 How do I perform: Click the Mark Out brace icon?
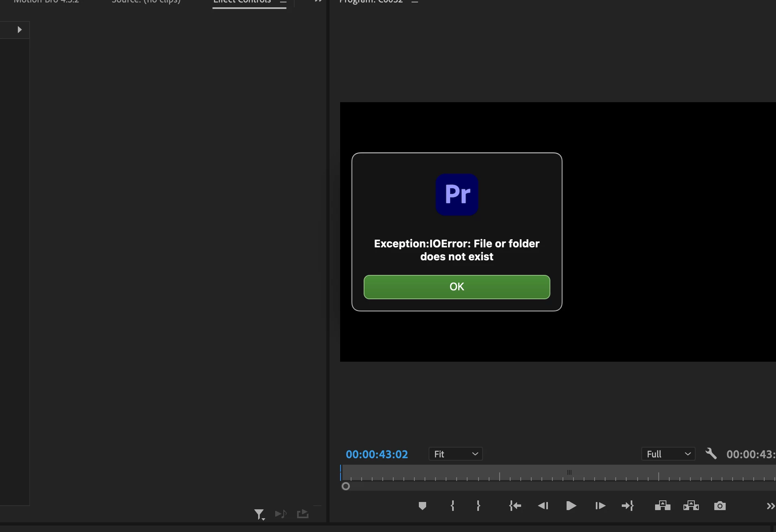tap(479, 506)
